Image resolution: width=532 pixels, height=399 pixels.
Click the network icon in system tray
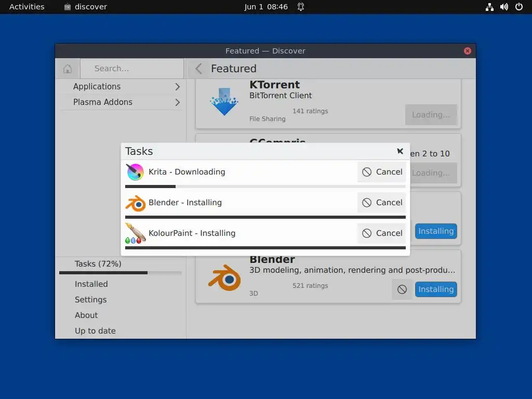pyautogui.click(x=489, y=7)
